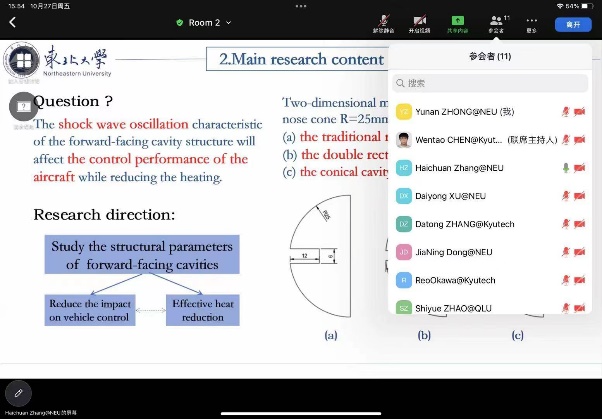Close the participants panel via people icon

click(x=496, y=20)
